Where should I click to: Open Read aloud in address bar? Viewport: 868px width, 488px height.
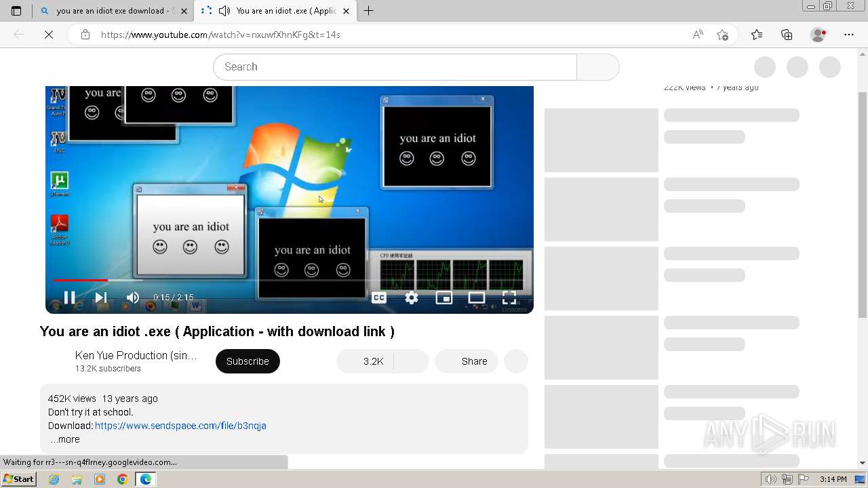[x=698, y=35]
